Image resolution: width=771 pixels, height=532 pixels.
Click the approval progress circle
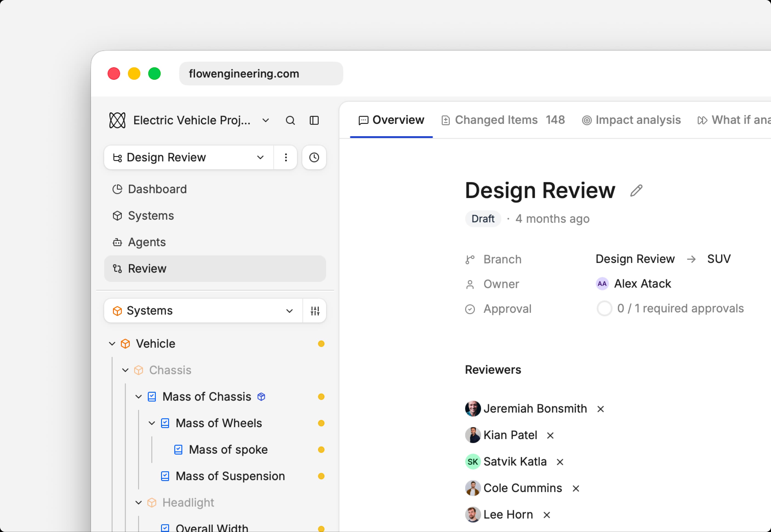[x=604, y=309]
